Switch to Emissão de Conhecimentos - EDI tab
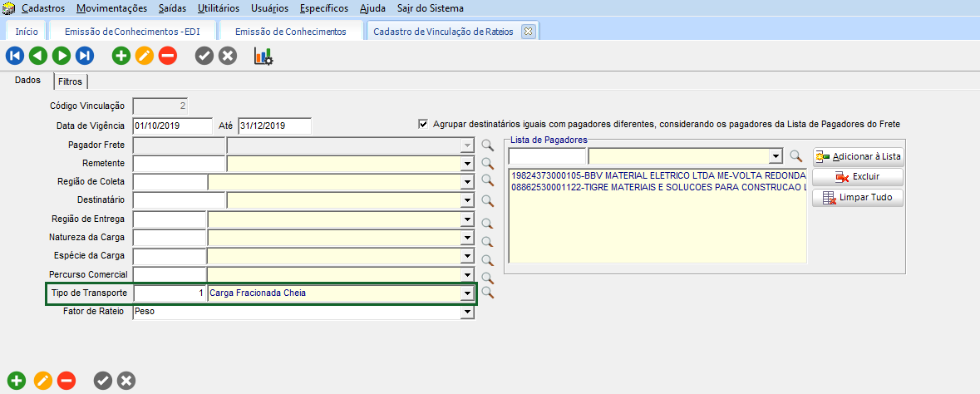 pos(131,32)
